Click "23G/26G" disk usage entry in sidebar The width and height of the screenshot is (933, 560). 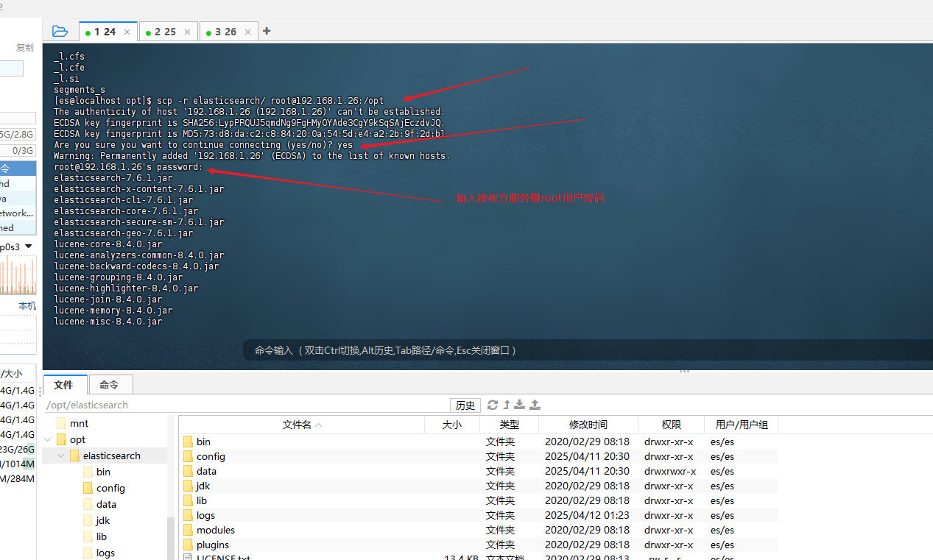point(17,449)
